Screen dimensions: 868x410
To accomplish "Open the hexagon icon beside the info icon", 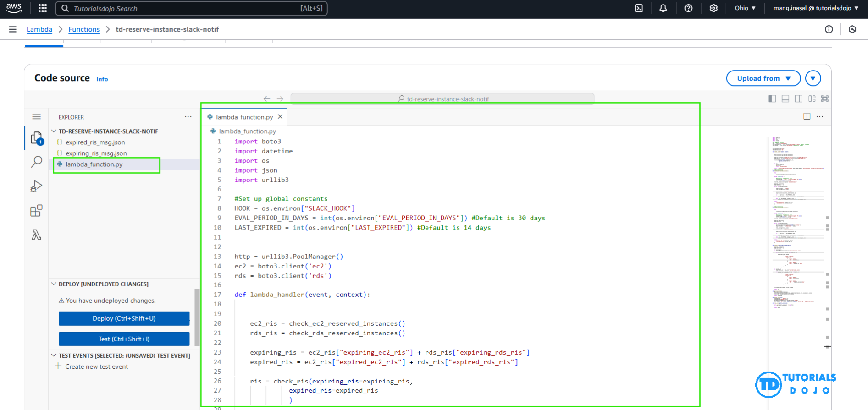I will coord(852,29).
